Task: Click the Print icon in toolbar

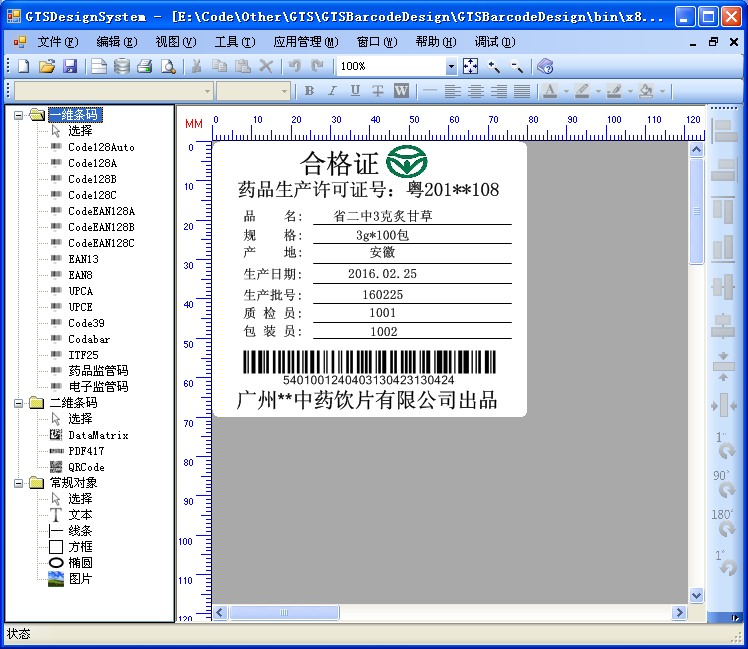Action: [x=145, y=66]
